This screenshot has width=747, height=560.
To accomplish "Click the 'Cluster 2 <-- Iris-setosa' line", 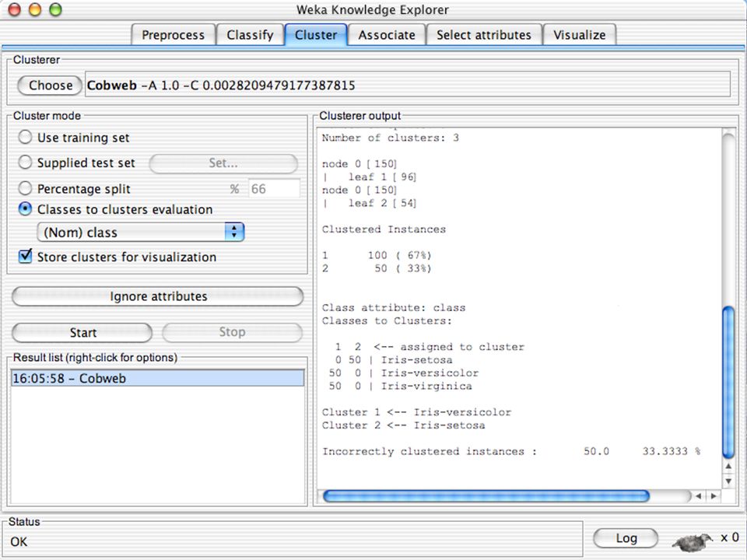I will [x=403, y=425].
